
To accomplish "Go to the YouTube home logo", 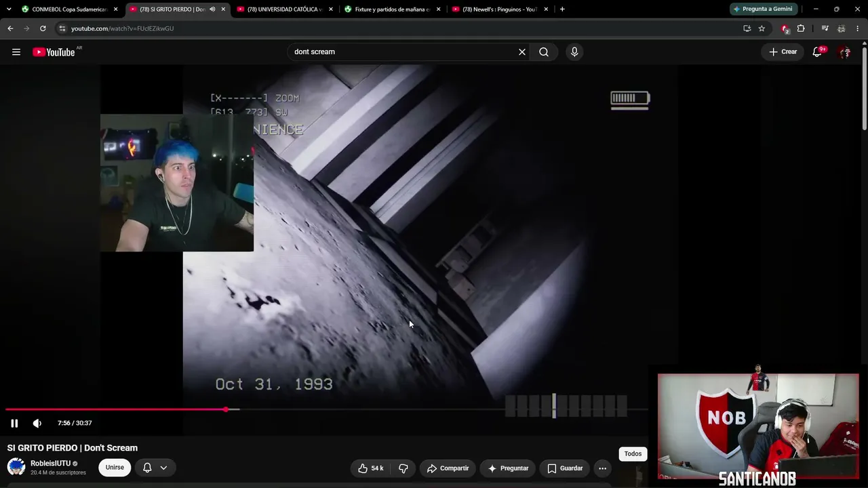I will pos(54,52).
